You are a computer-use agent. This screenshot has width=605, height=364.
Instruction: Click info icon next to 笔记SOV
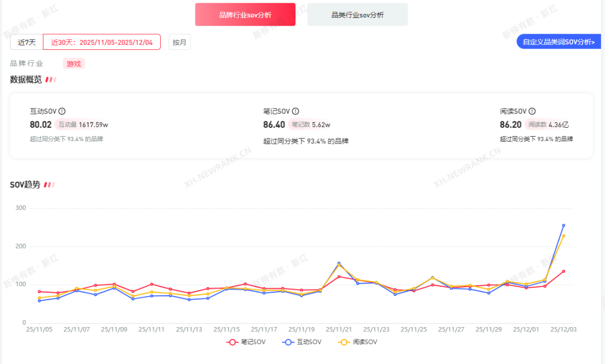tap(296, 111)
